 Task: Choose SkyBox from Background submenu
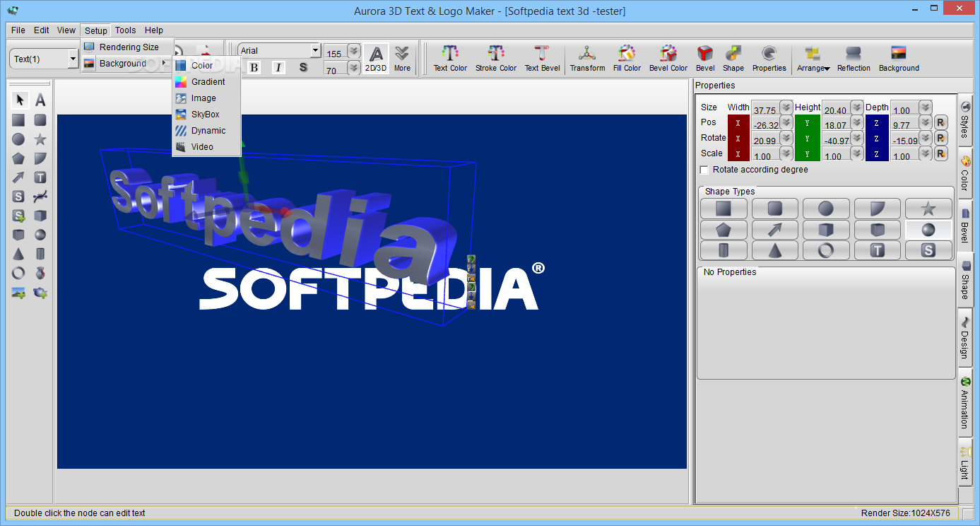pos(206,115)
